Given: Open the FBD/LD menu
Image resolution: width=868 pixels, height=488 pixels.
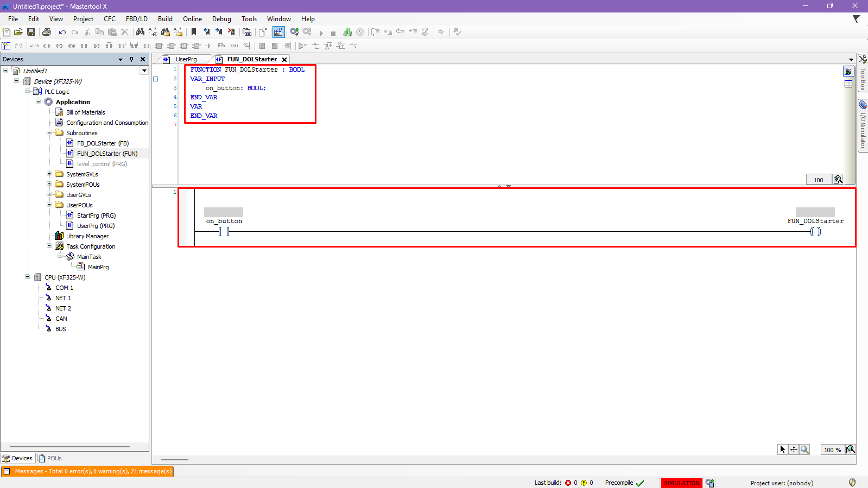Looking at the screenshot, I should 136,19.
